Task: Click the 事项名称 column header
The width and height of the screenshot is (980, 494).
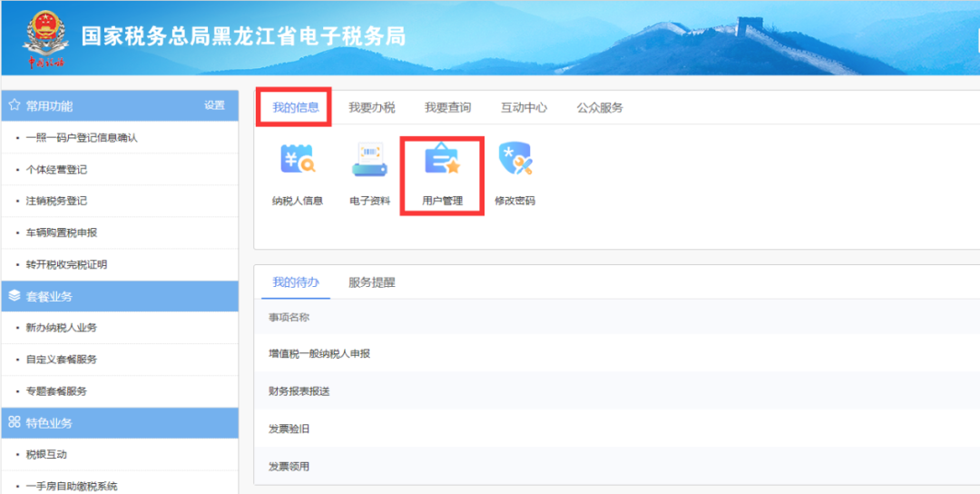Action: click(289, 317)
